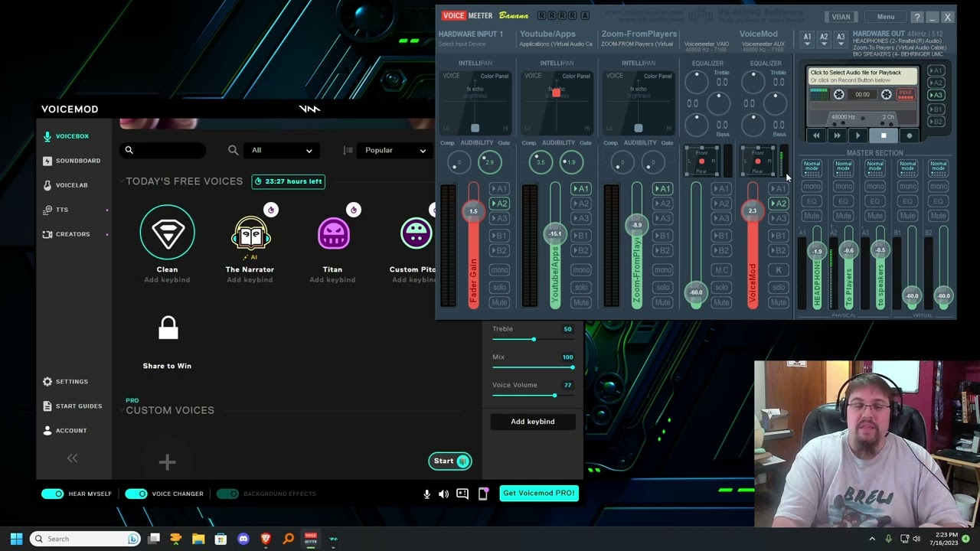Open Voicelab in the Voicemod sidebar
980x551 pixels.
[66, 185]
